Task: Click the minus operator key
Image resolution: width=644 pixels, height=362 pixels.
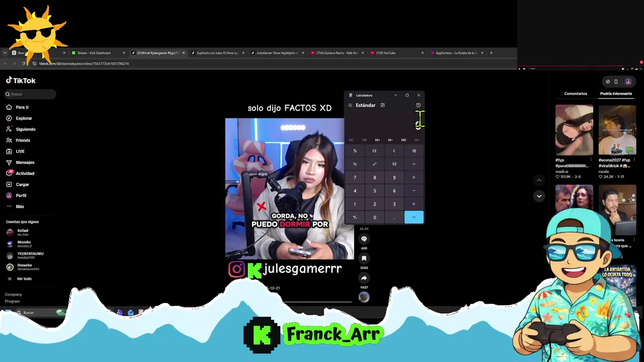Action: [x=414, y=191]
